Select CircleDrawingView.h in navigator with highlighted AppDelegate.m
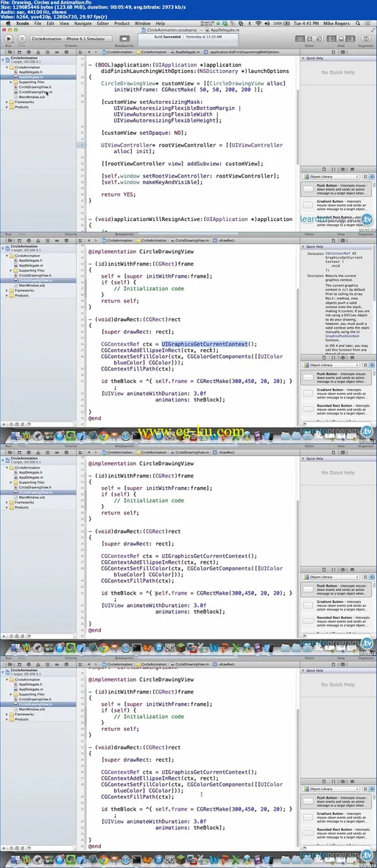 [x=35, y=87]
